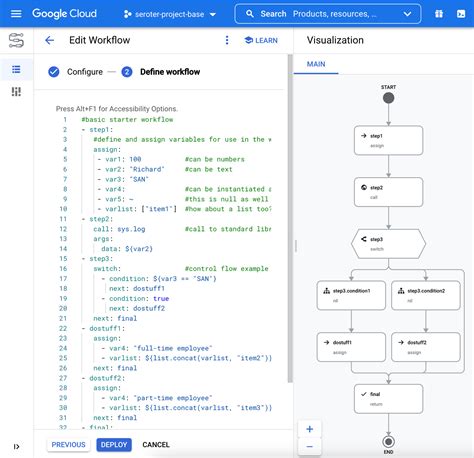Click the editor vertical scrollbar
474x458 pixels.
pos(290,218)
